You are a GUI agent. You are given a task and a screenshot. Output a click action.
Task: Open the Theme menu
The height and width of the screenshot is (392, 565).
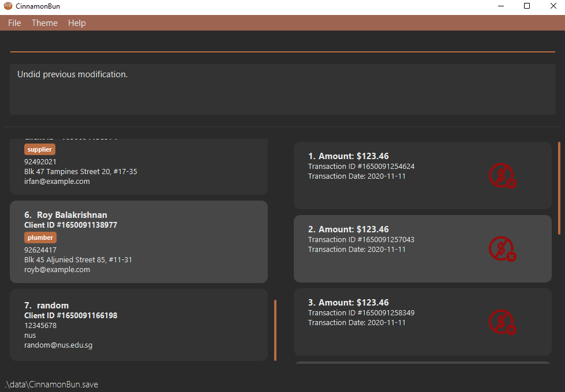pyautogui.click(x=44, y=22)
